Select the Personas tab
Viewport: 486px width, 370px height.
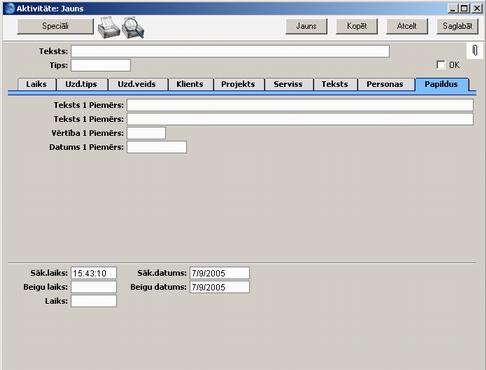385,84
